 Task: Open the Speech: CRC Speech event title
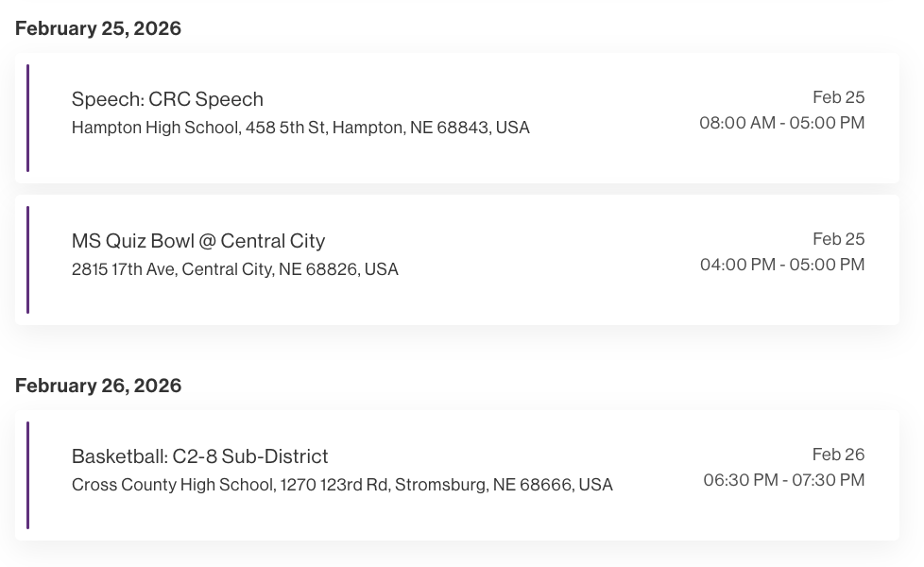[167, 99]
